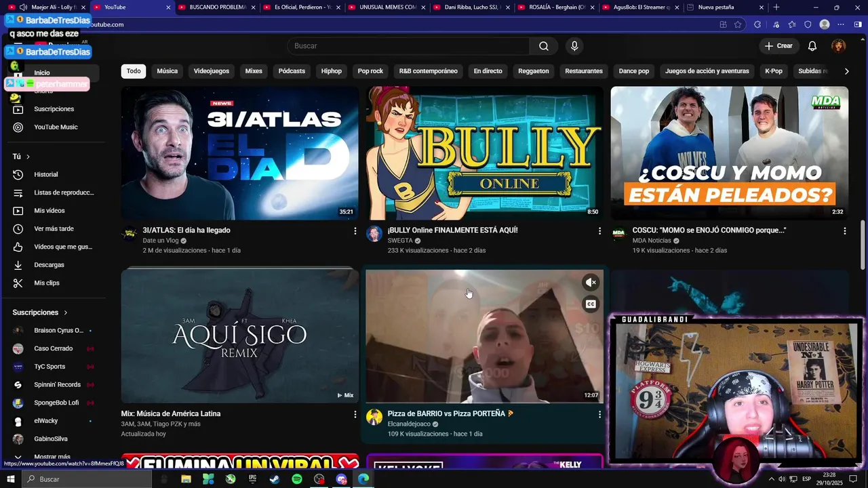Switch to the Nueva pestaña tab
This screenshot has height=488, width=868.
[x=726, y=7]
